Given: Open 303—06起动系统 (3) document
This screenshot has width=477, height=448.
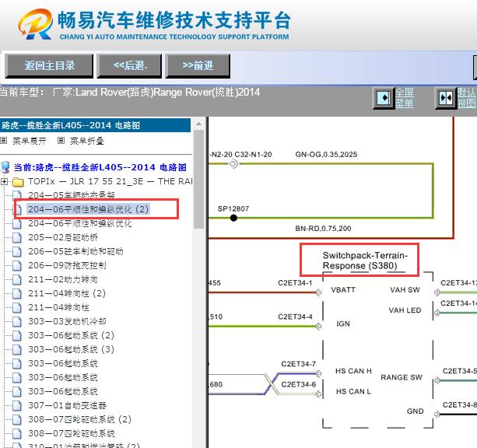Looking at the screenshot, I should pos(71,349).
